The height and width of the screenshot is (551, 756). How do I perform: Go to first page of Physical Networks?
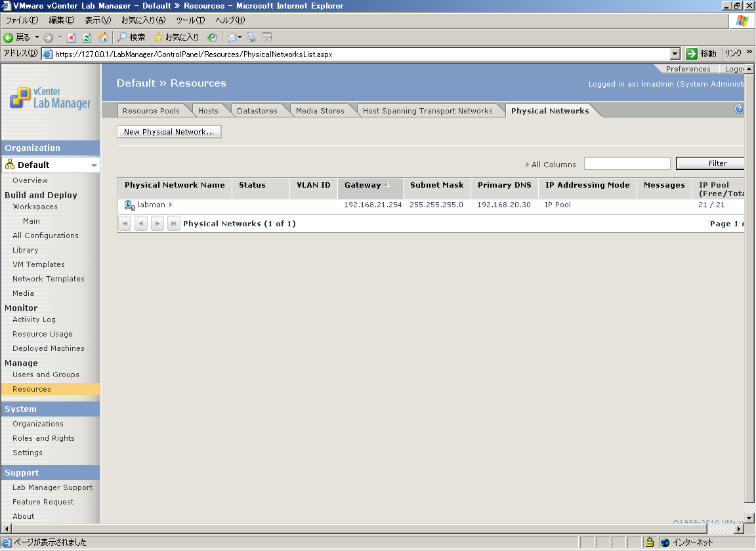tap(125, 224)
